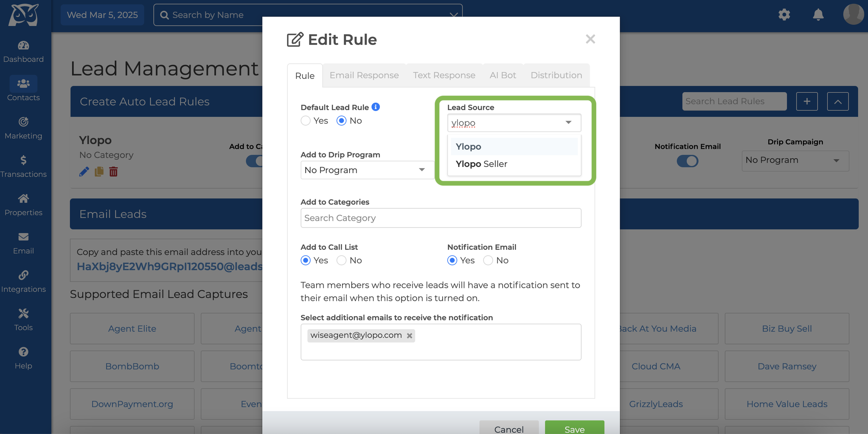Screen dimensions: 868x434
Task: Click the copy icon for Ylopo rule
Action: 99,172
